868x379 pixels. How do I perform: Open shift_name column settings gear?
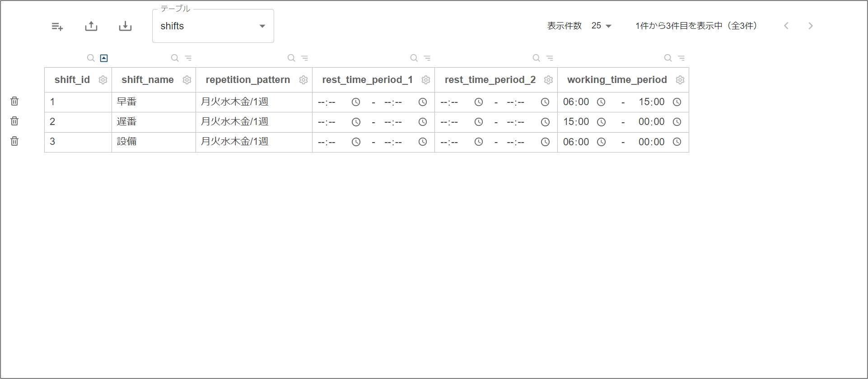tap(187, 80)
